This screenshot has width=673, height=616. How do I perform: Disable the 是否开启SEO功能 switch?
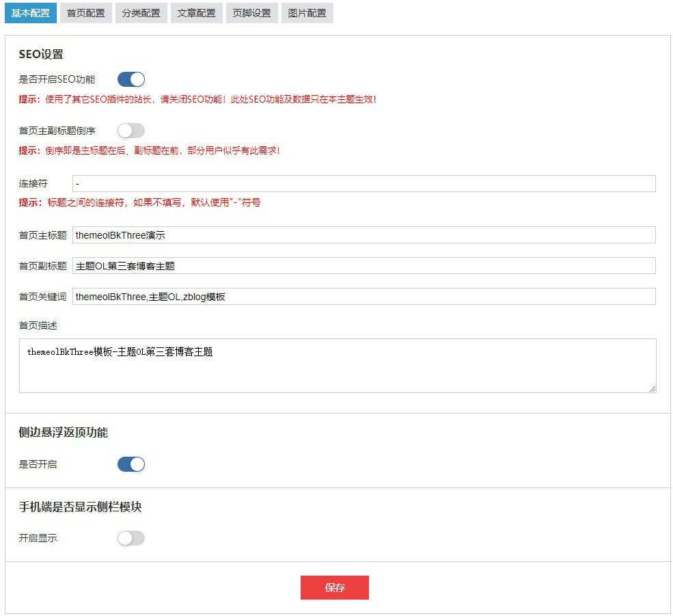131,79
